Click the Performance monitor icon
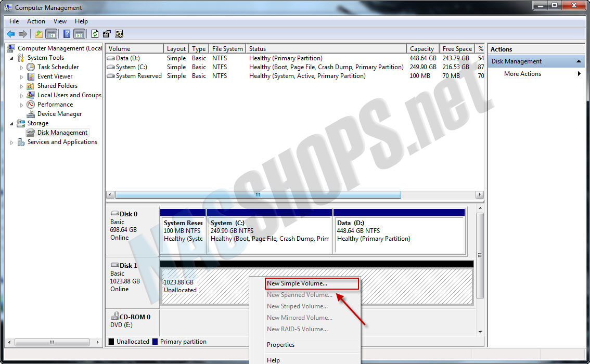 click(x=31, y=105)
